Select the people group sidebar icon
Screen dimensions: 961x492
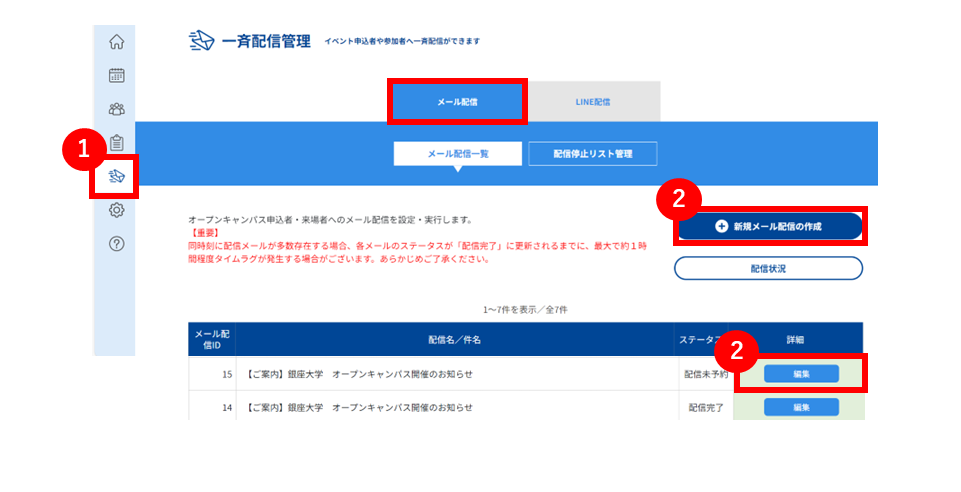click(116, 109)
